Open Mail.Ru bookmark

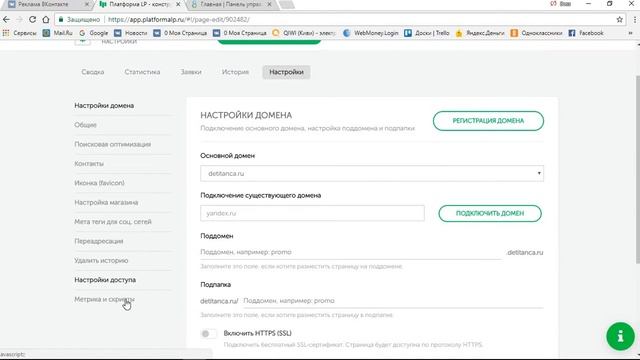pyautogui.click(x=58, y=33)
